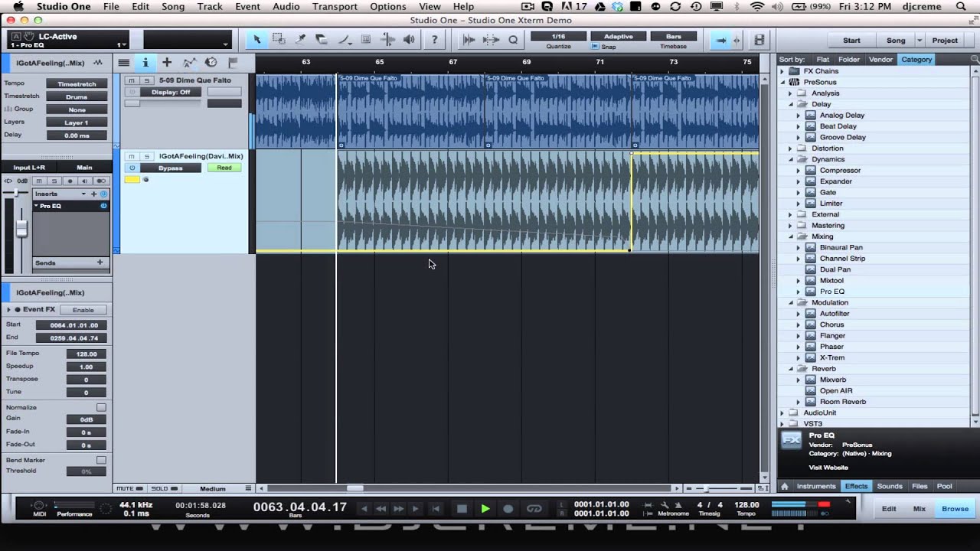Image resolution: width=980 pixels, height=551 pixels.
Task: Add an insert with plus icon
Action: pyautogui.click(x=95, y=194)
